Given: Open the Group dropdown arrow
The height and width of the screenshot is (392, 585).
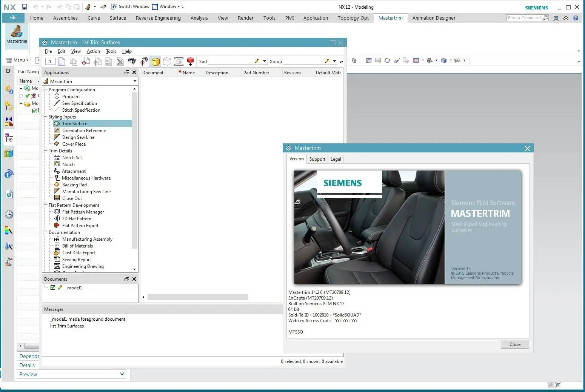Looking at the screenshot, I should click(334, 61).
